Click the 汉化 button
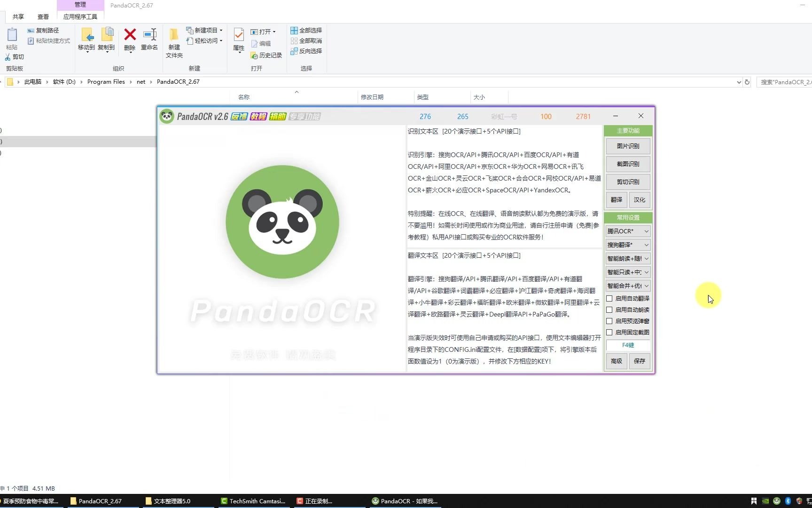 pyautogui.click(x=640, y=200)
